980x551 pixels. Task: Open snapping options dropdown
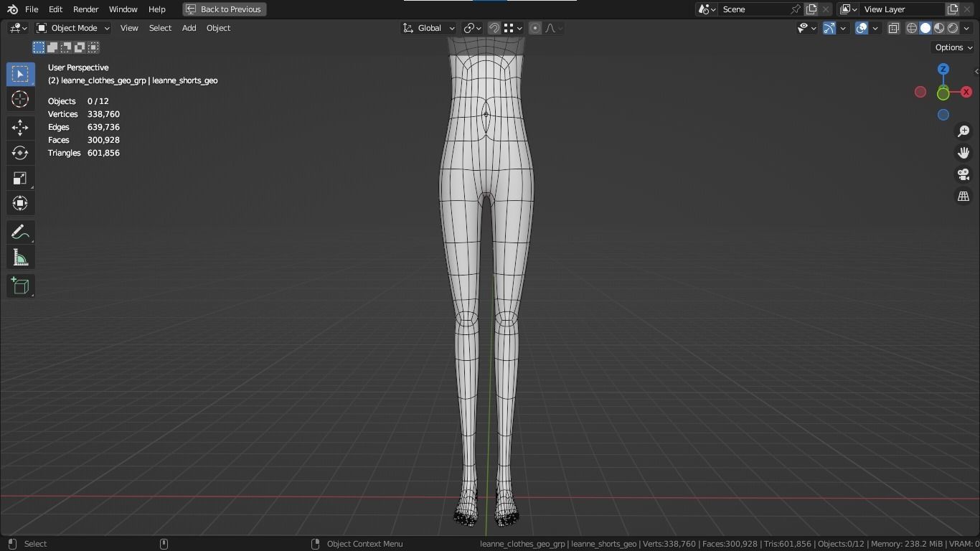[x=513, y=28]
